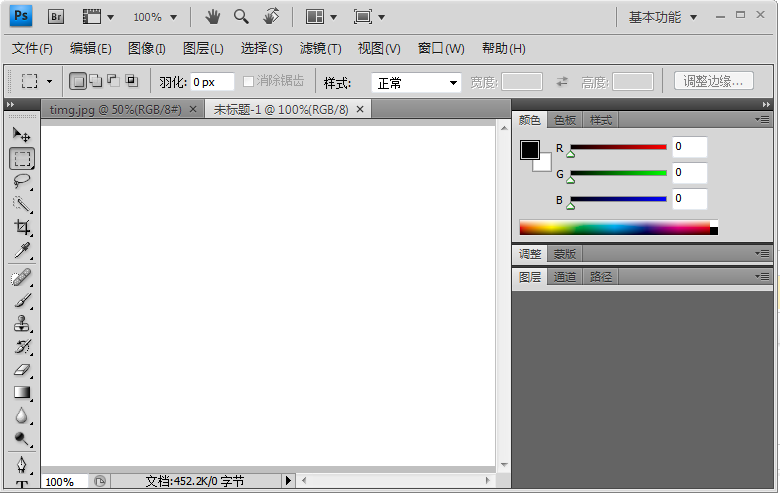This screenshot has width=780, height=495.
Task: Select the Spot Healing Brush tool
Action: pos(22,277)
